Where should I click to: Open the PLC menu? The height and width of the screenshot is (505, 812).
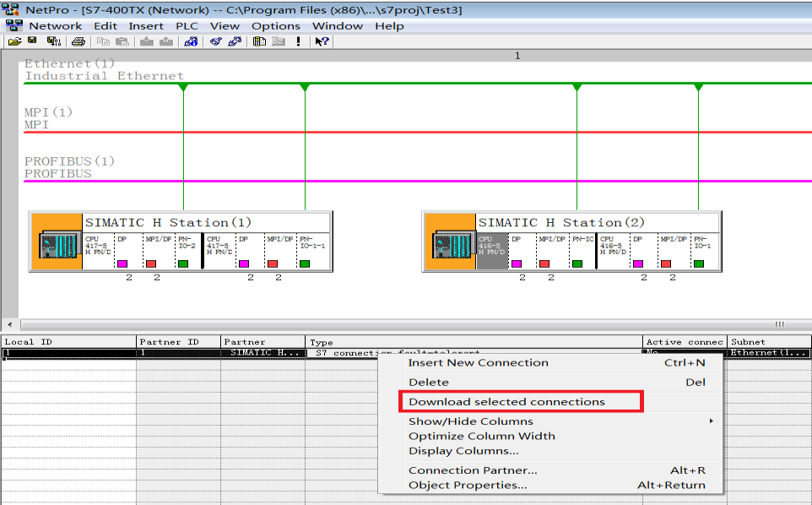point(187,26)
